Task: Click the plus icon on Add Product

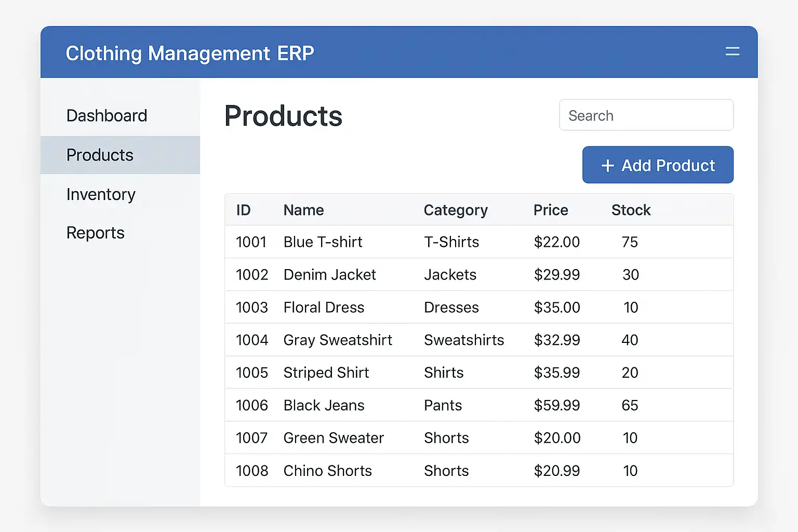Action: click(x=607, y=166)
